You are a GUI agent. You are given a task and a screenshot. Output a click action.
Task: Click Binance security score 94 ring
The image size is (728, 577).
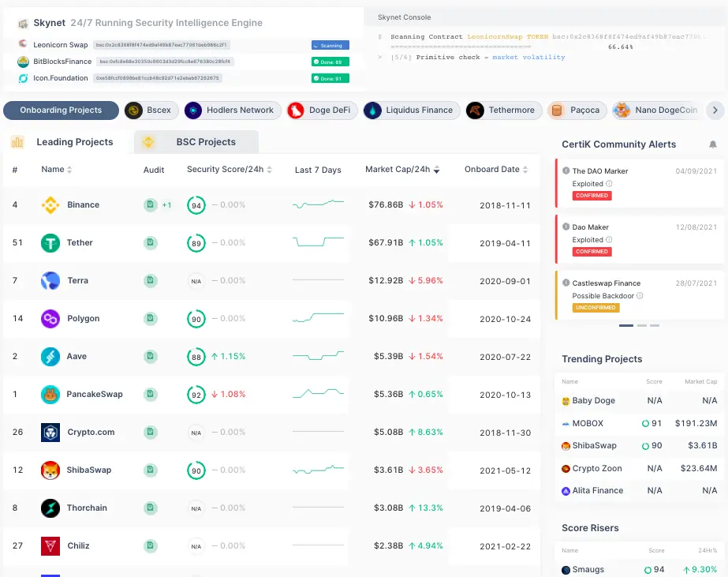[196, 205]
